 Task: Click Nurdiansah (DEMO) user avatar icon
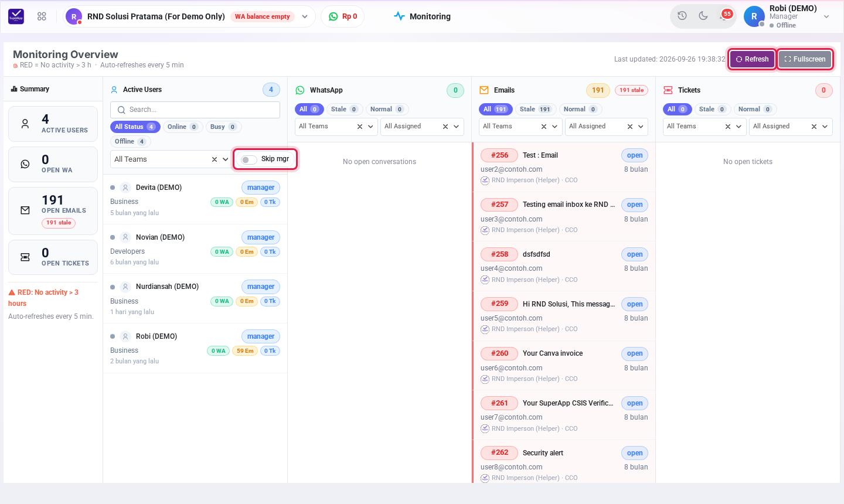(x=125, y=287)
